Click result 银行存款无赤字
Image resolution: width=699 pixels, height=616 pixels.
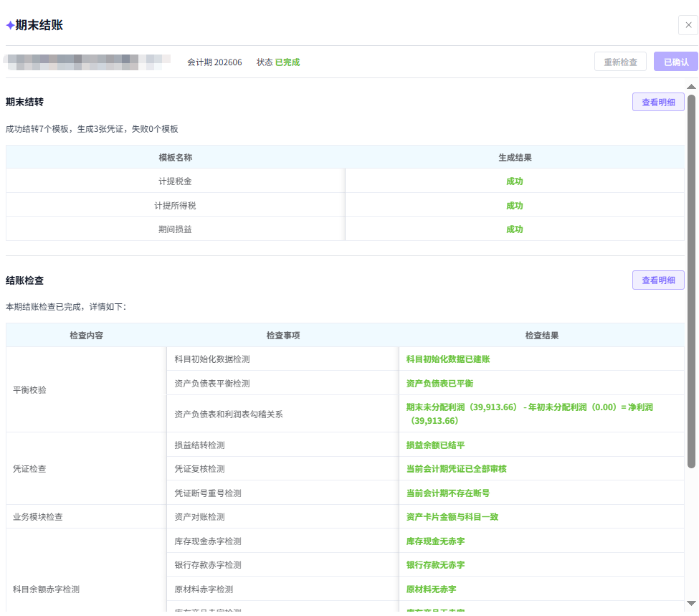click(x=435, y=564)
